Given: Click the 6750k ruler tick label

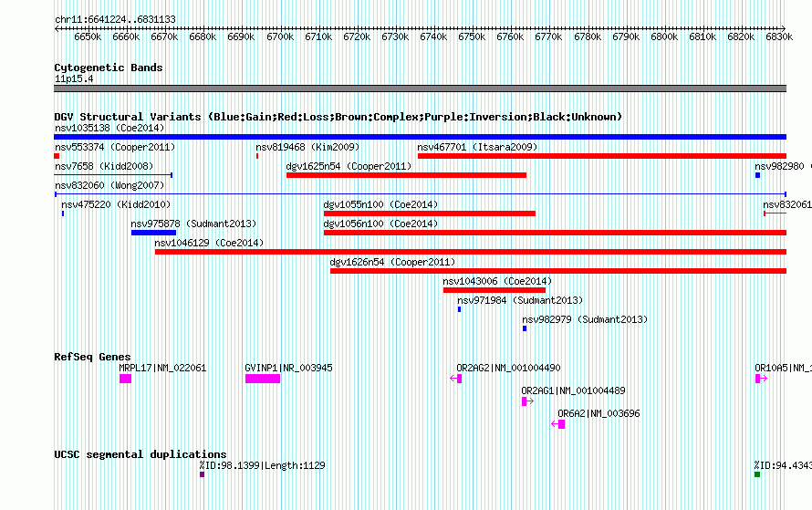Looking at the screenshot, I should click(x=472, y=37).
